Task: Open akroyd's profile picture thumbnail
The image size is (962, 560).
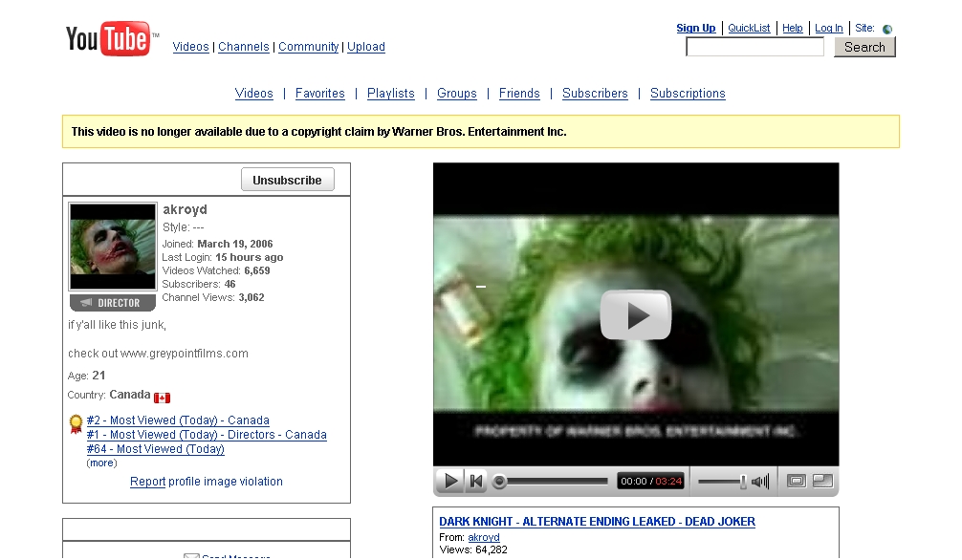Action: 112,247
